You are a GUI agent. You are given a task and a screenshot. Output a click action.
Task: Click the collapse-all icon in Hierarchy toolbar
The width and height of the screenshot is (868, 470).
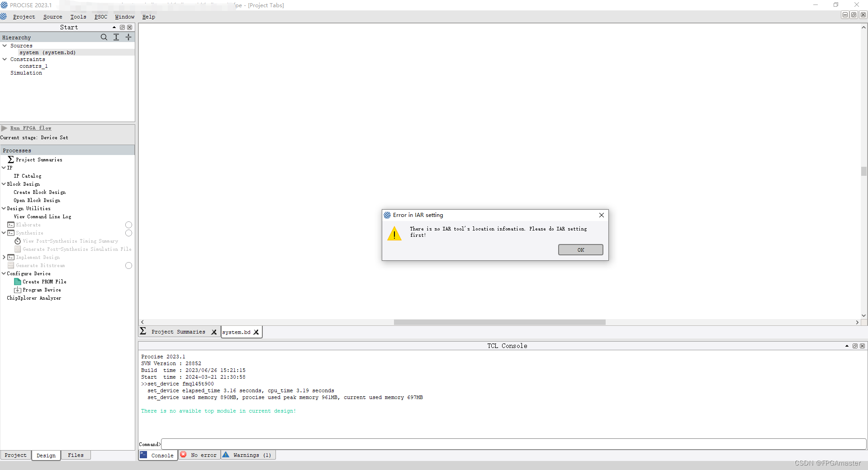click(128, 37)
